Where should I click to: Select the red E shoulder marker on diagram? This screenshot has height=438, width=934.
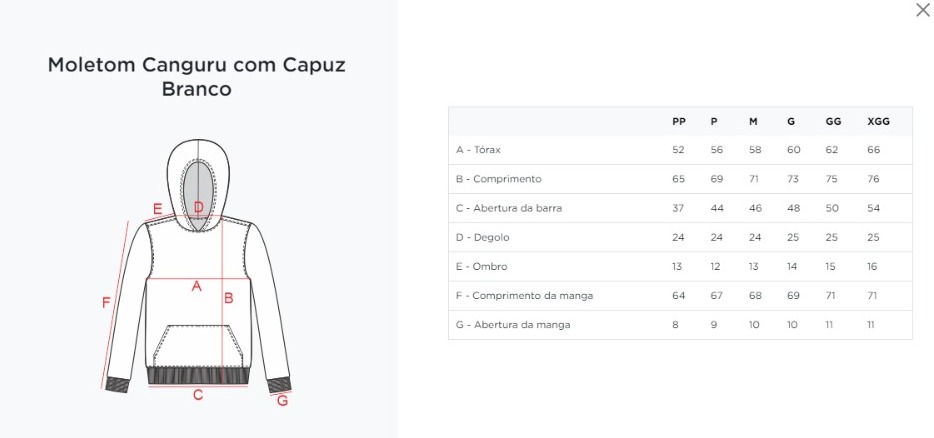click(x=157, y=209)
